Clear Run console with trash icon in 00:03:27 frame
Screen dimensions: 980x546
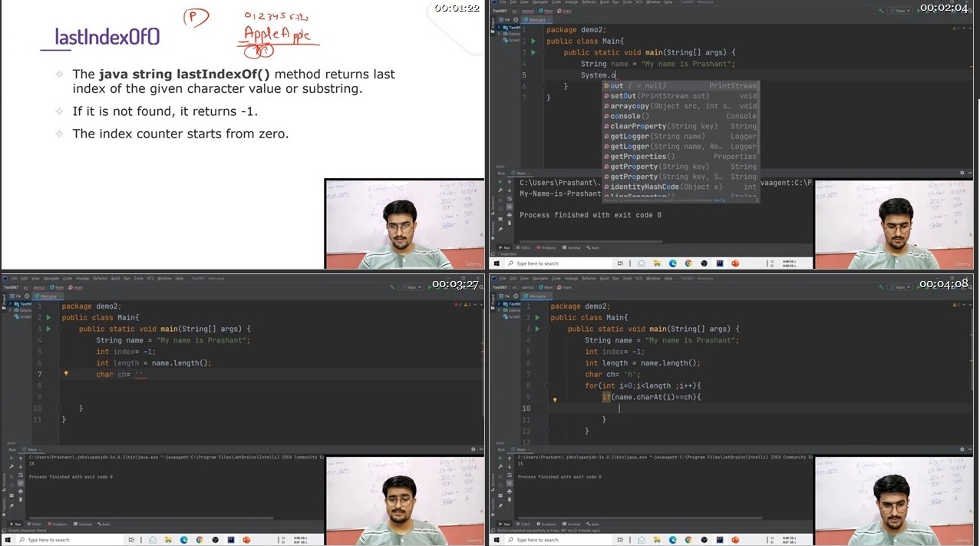point(21,499)
